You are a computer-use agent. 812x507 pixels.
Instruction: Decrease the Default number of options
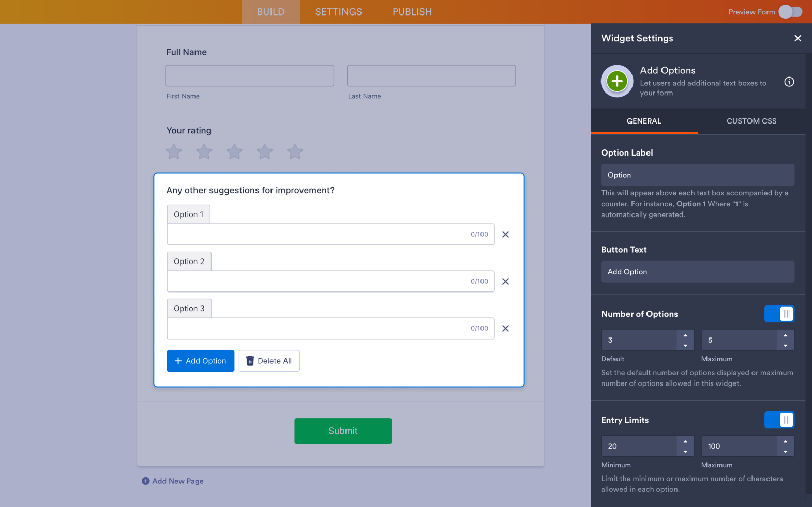(685, 345)
